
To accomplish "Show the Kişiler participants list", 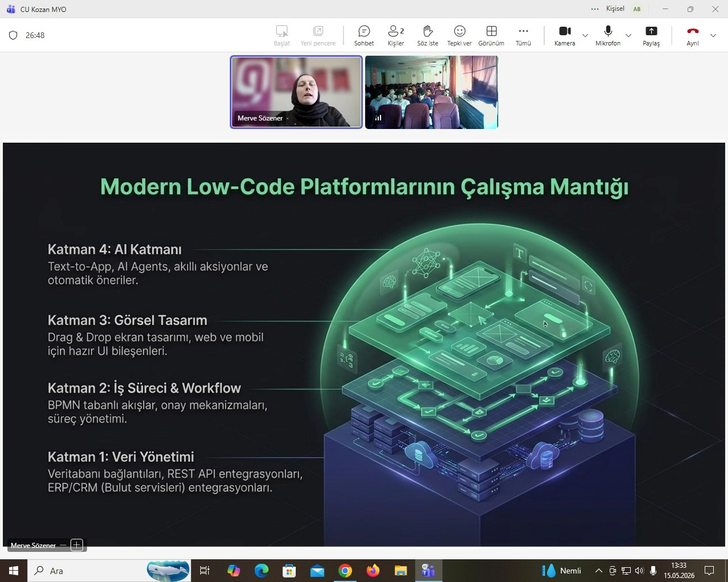I will 396,36.
